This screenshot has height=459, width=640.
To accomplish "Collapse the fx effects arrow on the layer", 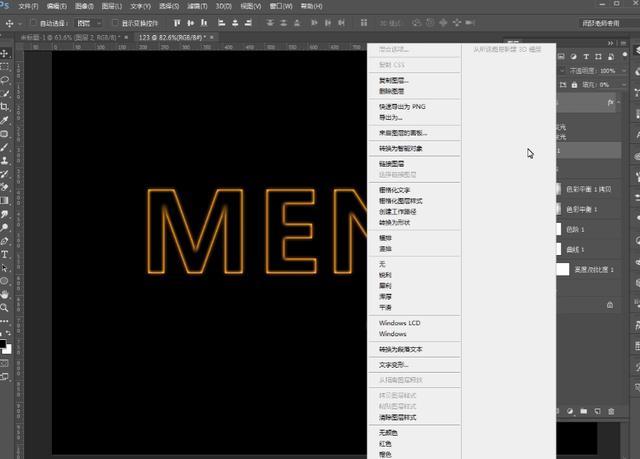I will [x=619, y=102].
